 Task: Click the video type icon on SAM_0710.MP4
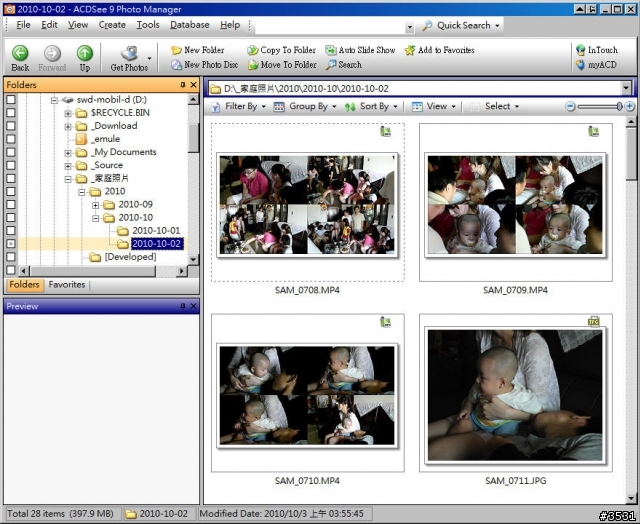pyautogui.click(x=385, y=322)
